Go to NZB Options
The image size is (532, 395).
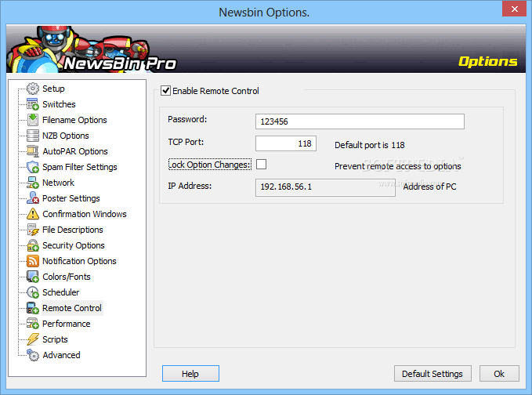tap(66, 136)
